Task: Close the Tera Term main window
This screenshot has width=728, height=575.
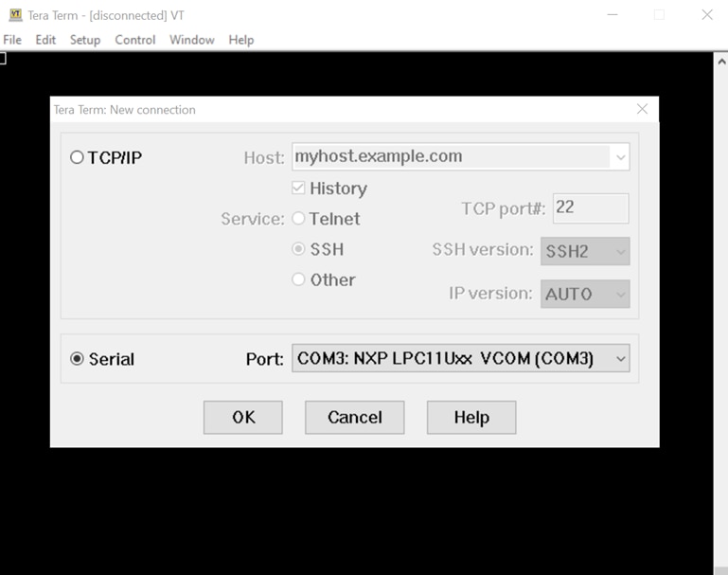Action: click(x=706, y=15)
